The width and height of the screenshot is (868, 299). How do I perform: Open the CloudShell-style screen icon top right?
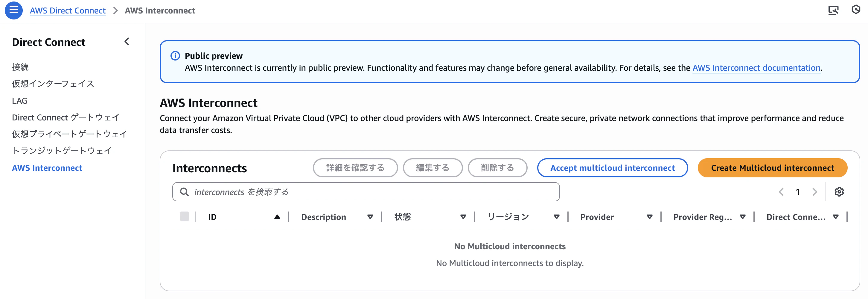[833, 10]
